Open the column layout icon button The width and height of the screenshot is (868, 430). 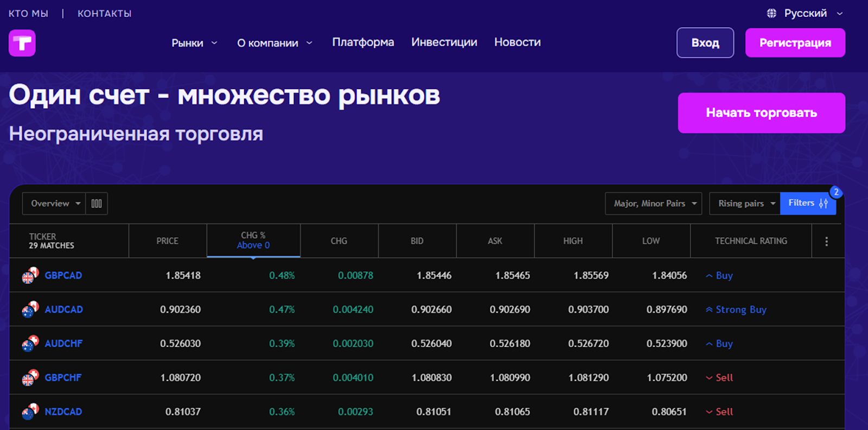97,204
